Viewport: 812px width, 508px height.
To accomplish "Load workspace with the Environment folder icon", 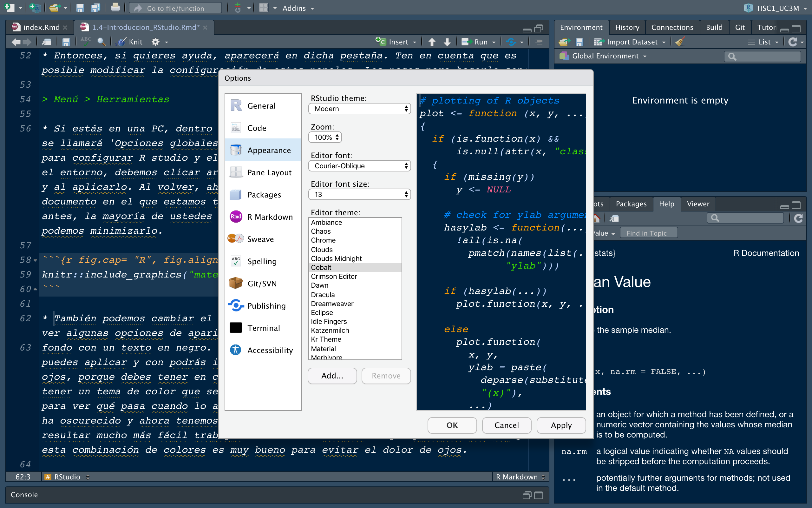I will pyautogui.click(x=564, y=42).
